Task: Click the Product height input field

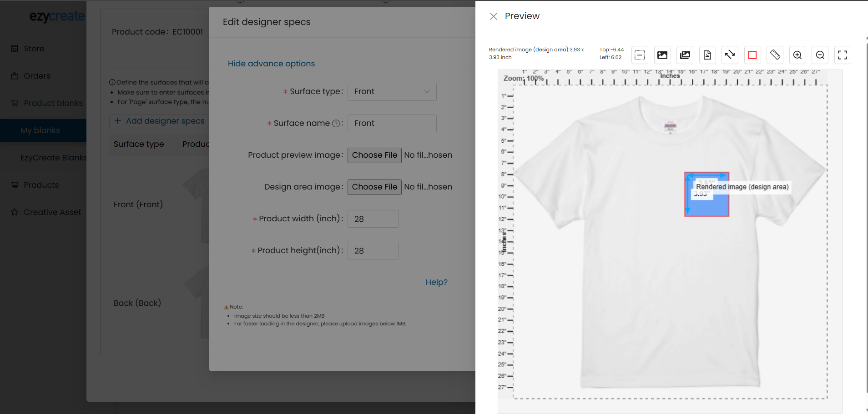Action: (x=373, y=251)
